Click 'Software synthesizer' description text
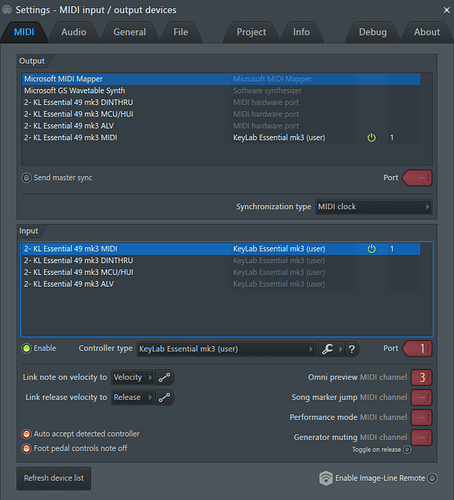 [267, 91]
